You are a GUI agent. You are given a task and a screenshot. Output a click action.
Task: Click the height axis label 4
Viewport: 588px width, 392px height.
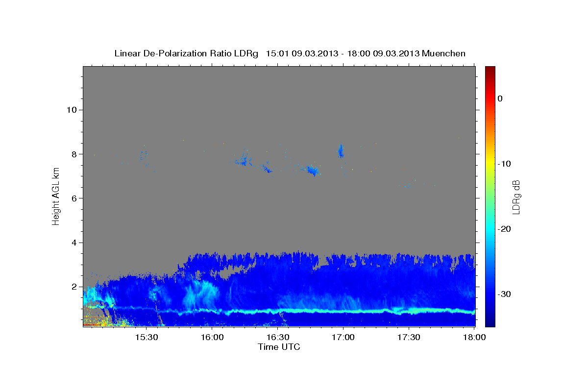73,243
